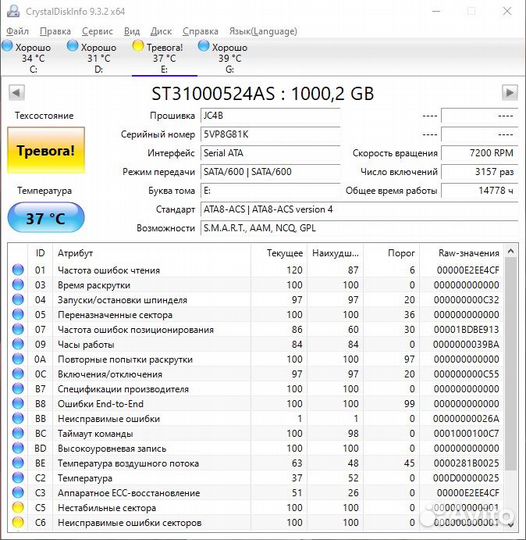Click the blue status orb for drive D:
This screenshot has height=540, width=526.
[x=73, y=46]
